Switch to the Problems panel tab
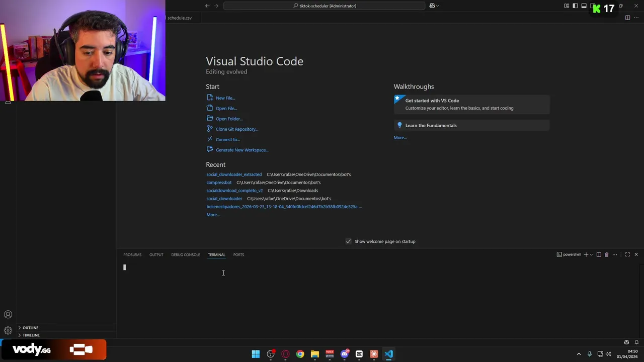Screen dimensions: 644x362 [x=132, y=254]
